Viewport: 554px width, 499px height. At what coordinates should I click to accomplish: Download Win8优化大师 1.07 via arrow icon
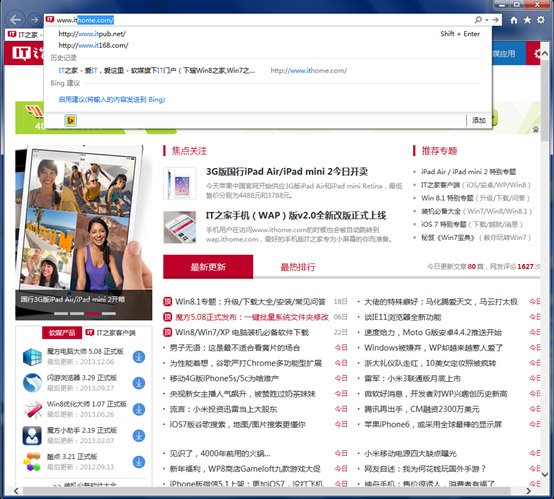[139, 409]
